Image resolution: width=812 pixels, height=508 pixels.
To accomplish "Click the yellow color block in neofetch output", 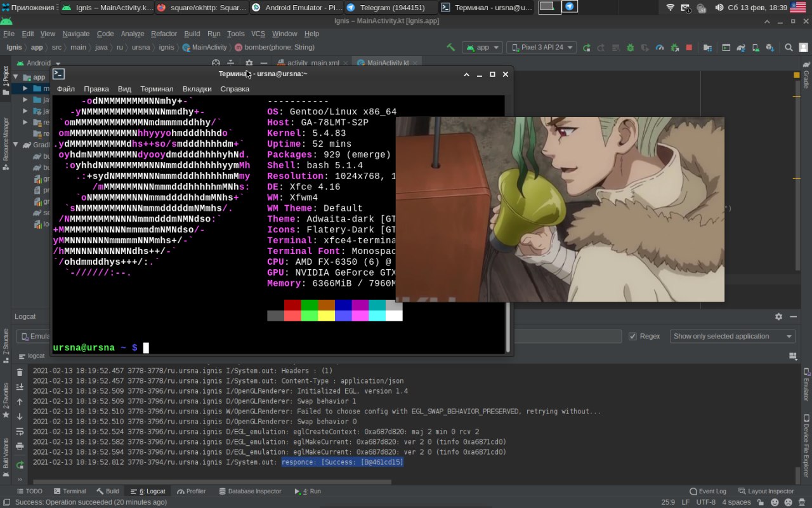I will click(326, 316).
